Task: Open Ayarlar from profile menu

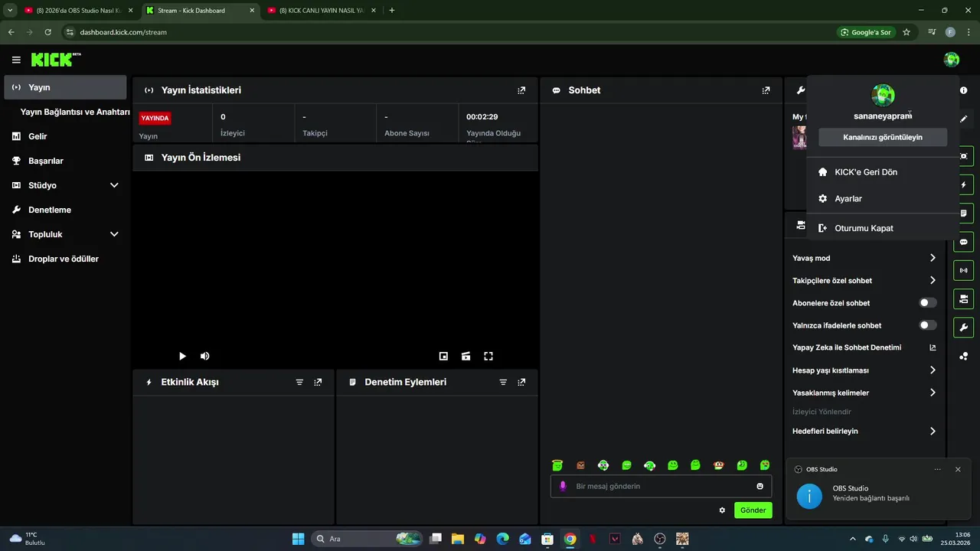Action: pyautogui.click(x=883, y=198)
